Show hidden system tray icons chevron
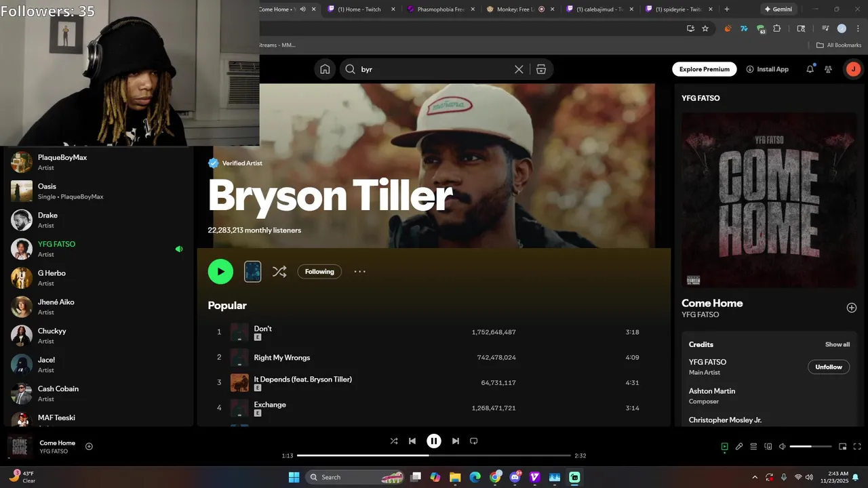Viewport: 868px width, 488px height. (755, 477)
